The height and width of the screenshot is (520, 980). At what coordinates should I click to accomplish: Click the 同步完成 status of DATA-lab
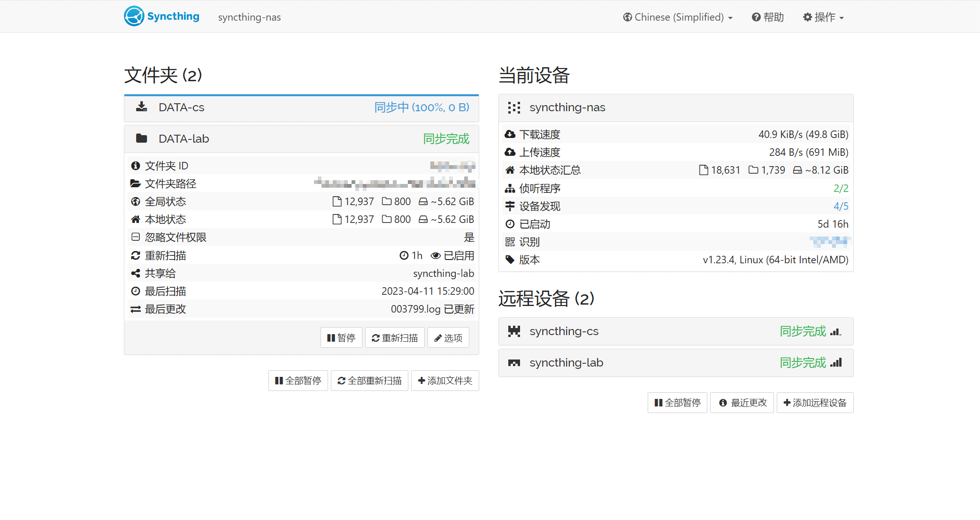tap(446, 139)
